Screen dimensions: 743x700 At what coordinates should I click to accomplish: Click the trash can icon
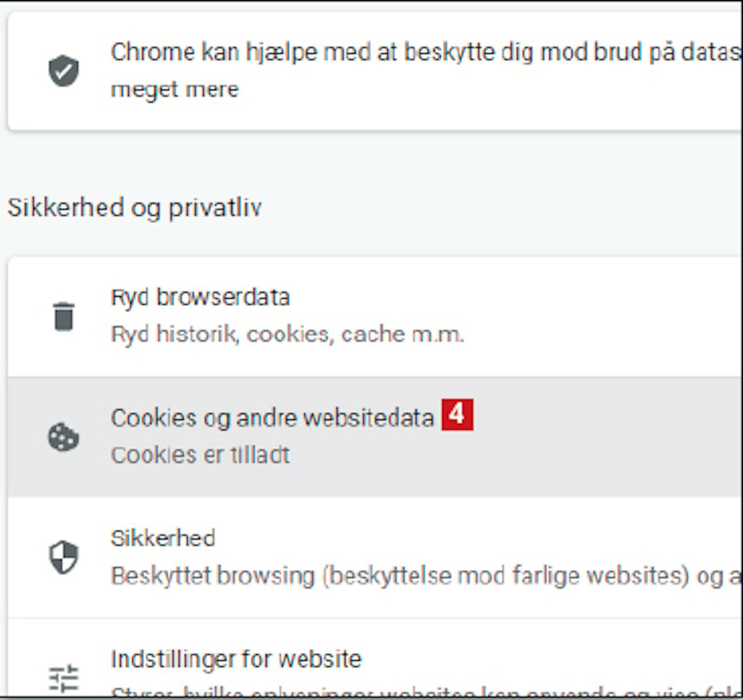coord(63,316)
